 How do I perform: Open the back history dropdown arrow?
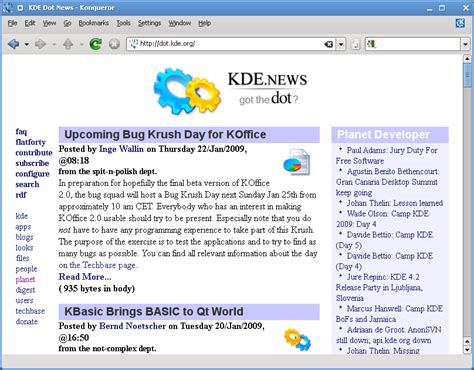point(26,44)
